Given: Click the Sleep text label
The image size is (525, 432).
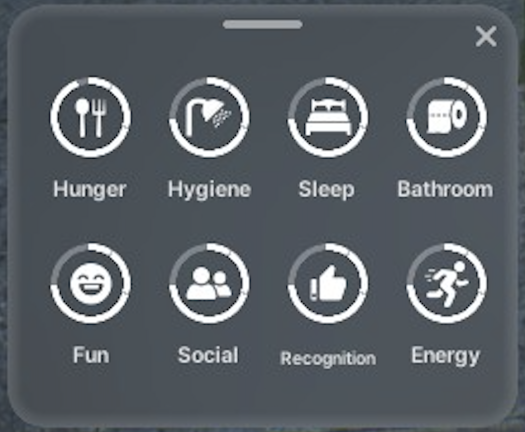Looking at the screenshot, I should [x=326, y=190].
